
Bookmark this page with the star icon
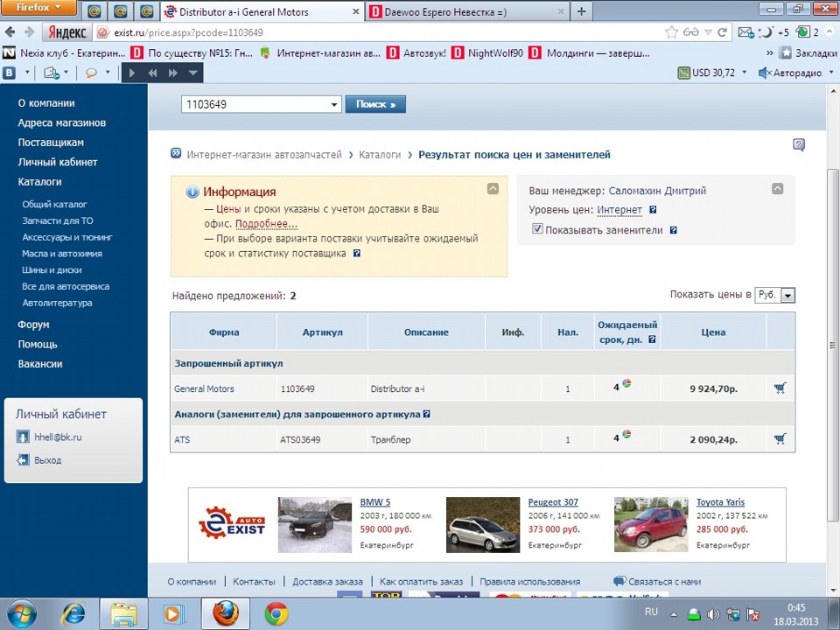671,32
